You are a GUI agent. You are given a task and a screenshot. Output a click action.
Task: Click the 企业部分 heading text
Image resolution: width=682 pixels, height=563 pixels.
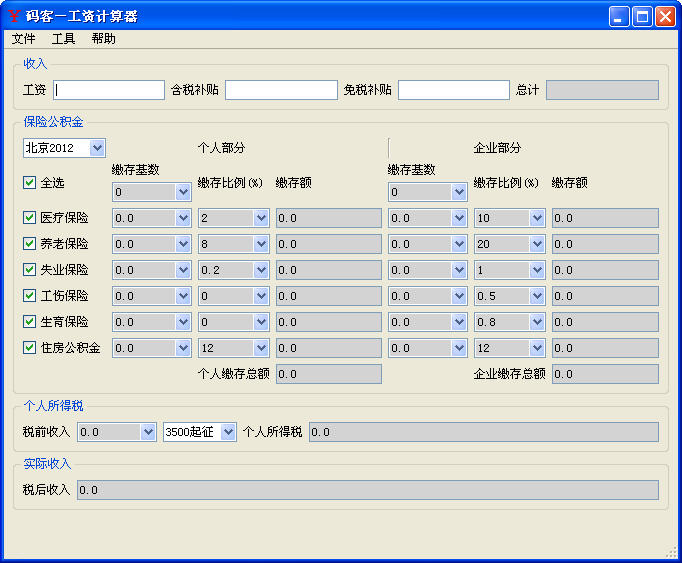click(497, 148)
